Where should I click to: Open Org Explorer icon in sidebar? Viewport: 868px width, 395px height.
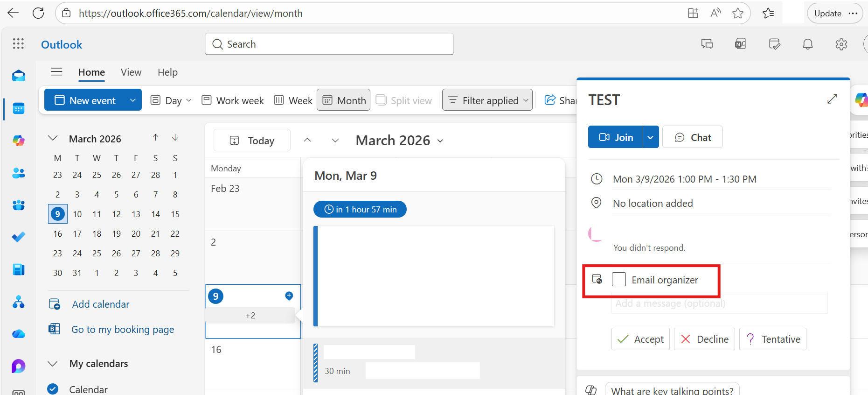(x=19, y=302)
